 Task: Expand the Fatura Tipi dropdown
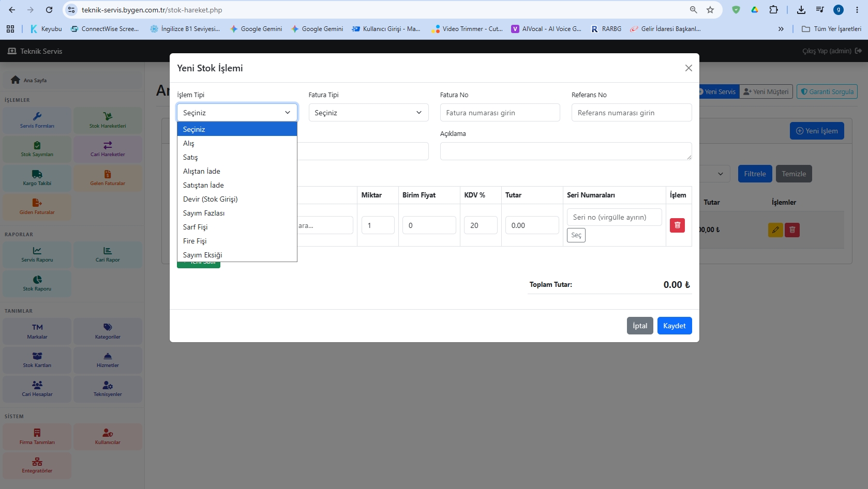pos(368,113)
